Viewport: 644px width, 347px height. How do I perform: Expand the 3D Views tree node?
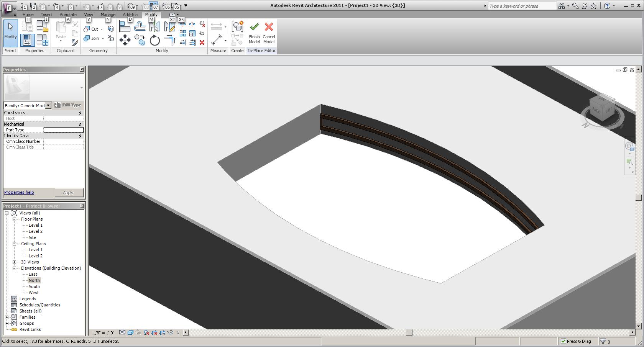(x=15, y=262)
